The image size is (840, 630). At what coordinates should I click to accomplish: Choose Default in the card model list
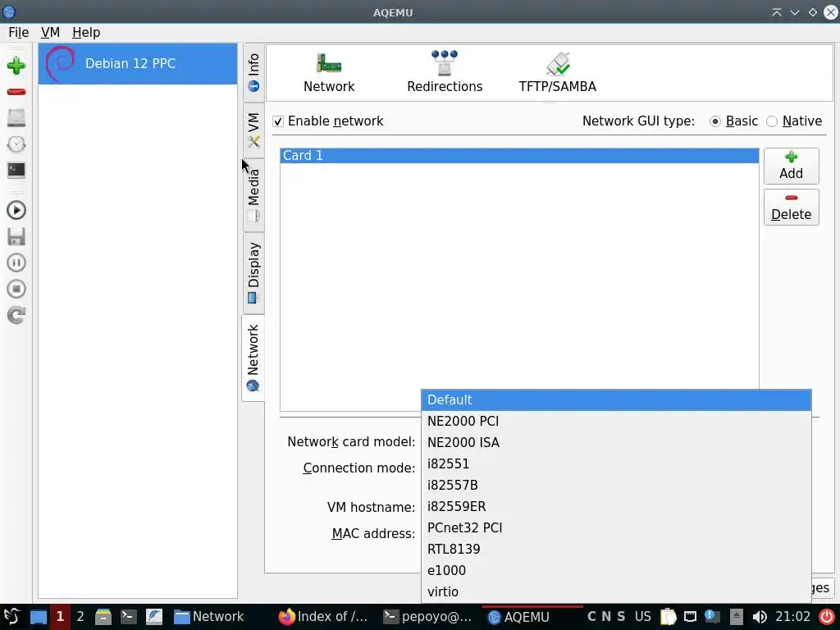tap(616, 400)
